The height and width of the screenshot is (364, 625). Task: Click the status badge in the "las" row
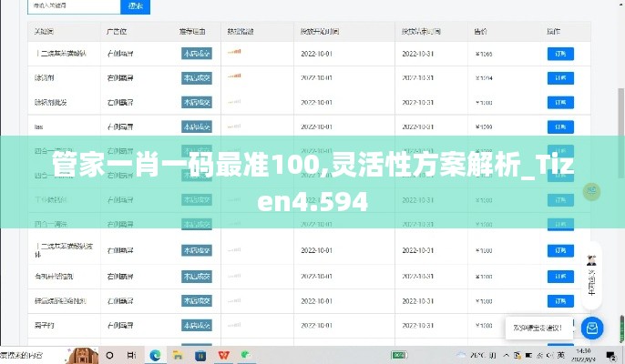[x=196, y=126]
